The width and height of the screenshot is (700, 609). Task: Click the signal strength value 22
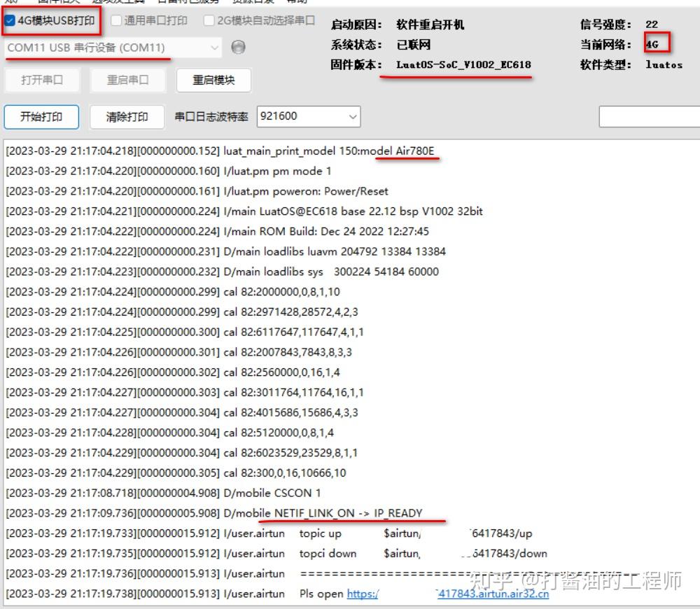652,24
